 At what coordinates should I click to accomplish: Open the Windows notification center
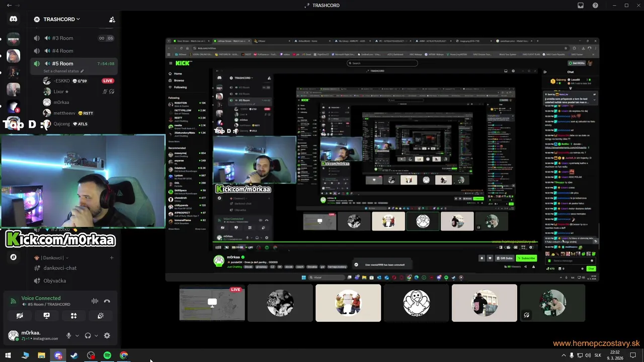point(633,355)
